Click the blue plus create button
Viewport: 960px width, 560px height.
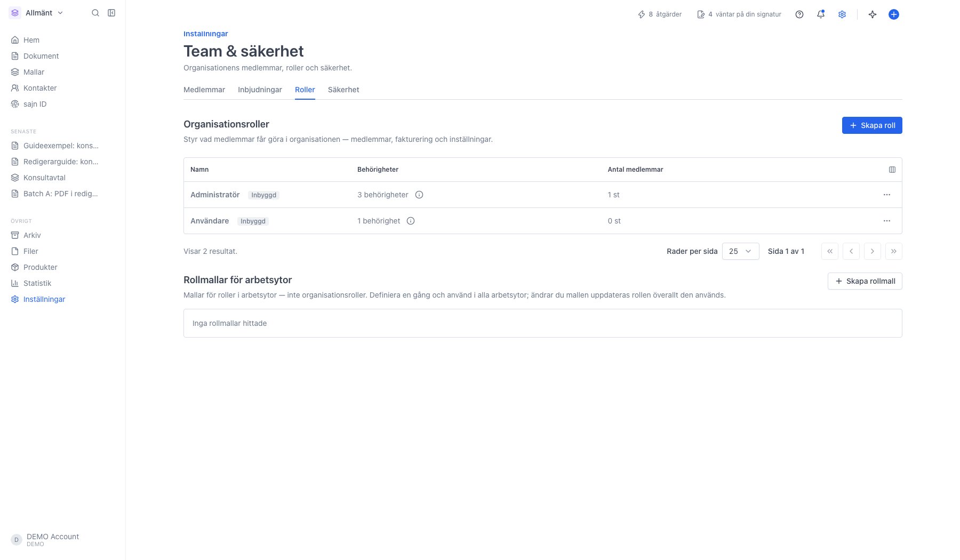pyautogui.click(x=894, y=14)
